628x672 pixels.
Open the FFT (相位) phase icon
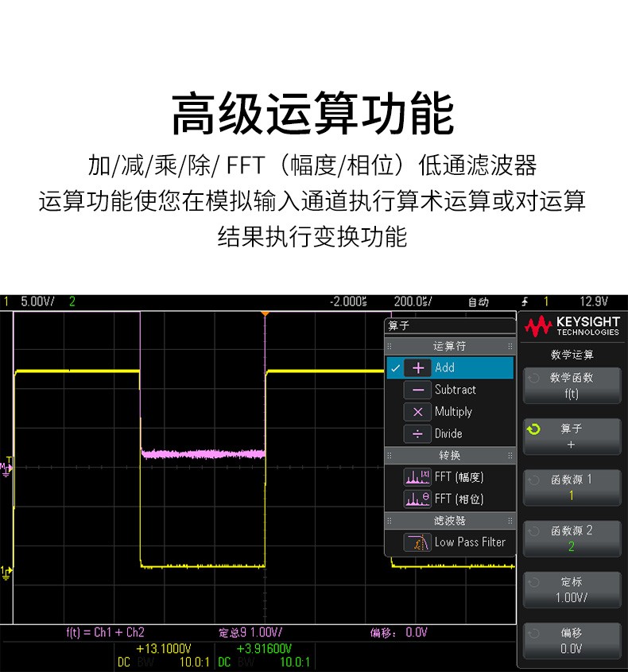(417, 499)
